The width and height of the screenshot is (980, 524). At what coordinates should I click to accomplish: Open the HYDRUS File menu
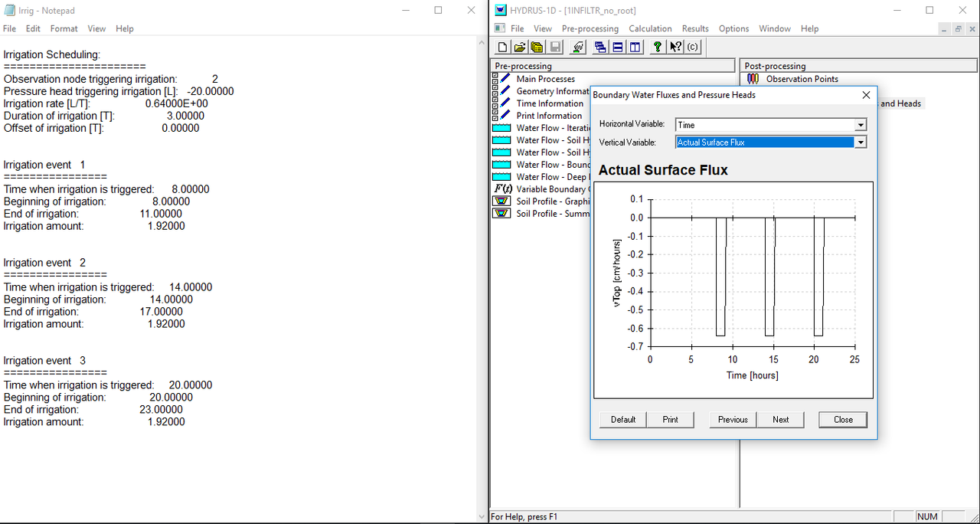[518, 28]
